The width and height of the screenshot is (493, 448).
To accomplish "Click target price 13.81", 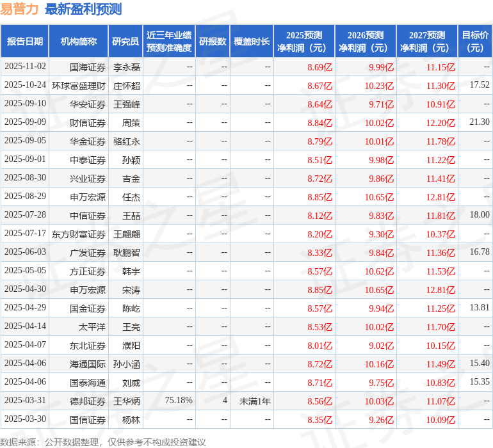I will tap(480, 307).
